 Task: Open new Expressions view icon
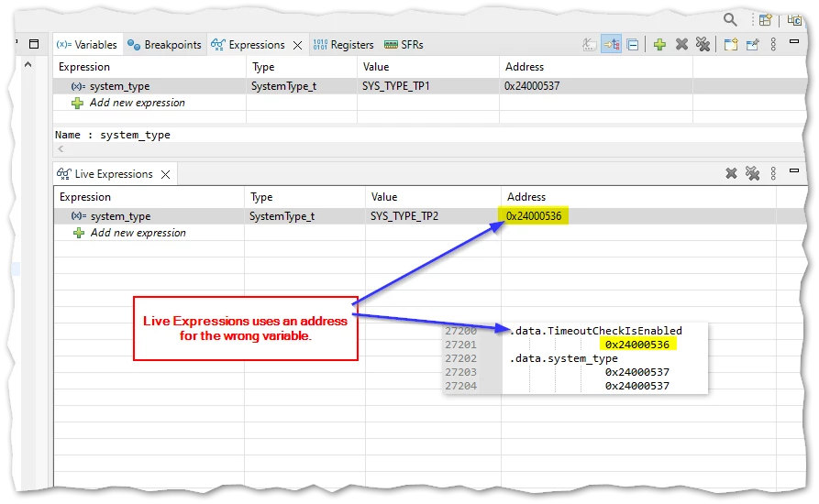coord(730,45)
